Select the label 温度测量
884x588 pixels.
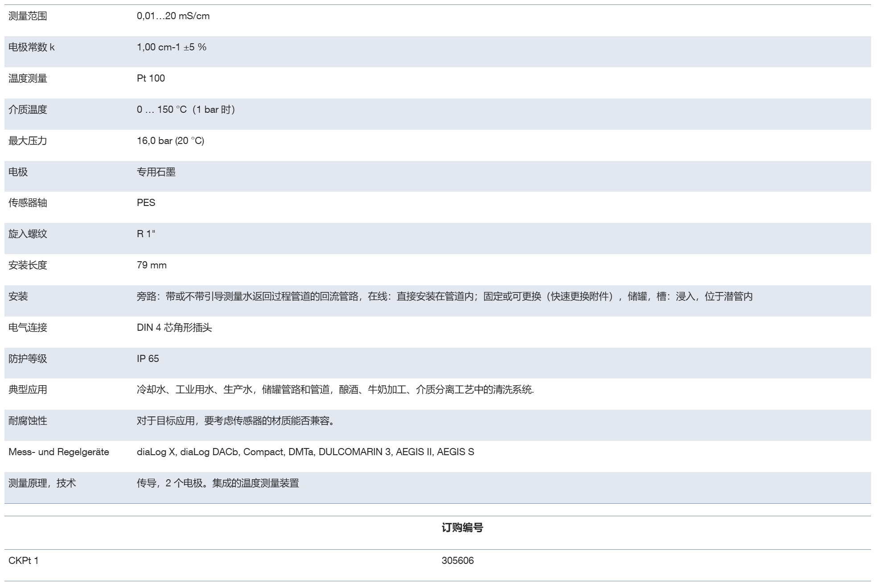click(x=28, y=78)
